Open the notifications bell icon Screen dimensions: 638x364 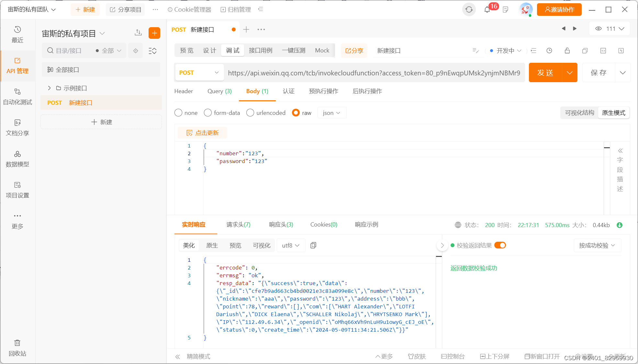click(487, 10)
